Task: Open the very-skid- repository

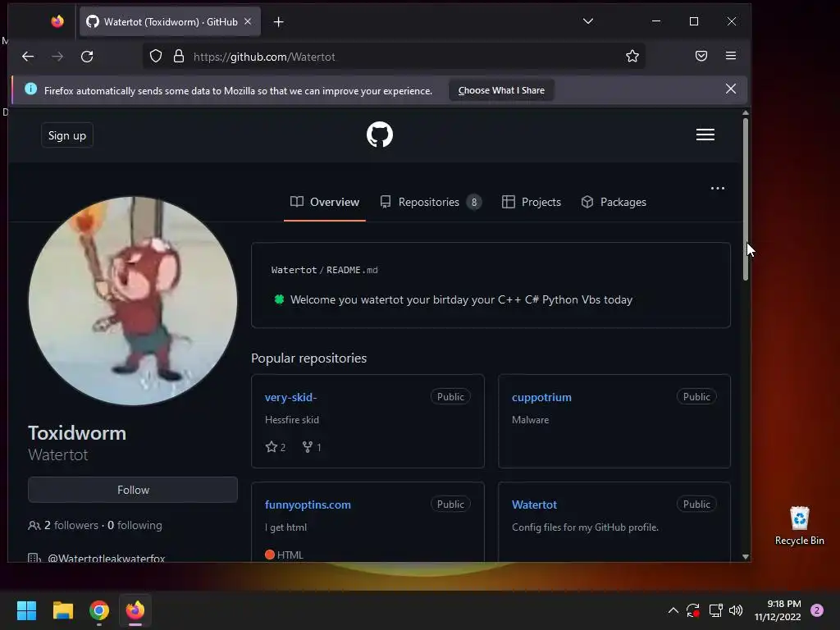Action: coord(290,398)
